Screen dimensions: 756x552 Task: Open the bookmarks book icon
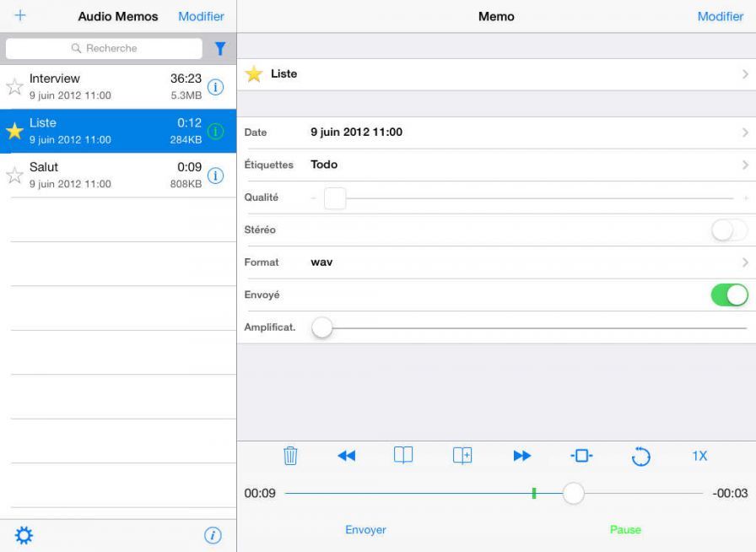(x=403, y=456)
